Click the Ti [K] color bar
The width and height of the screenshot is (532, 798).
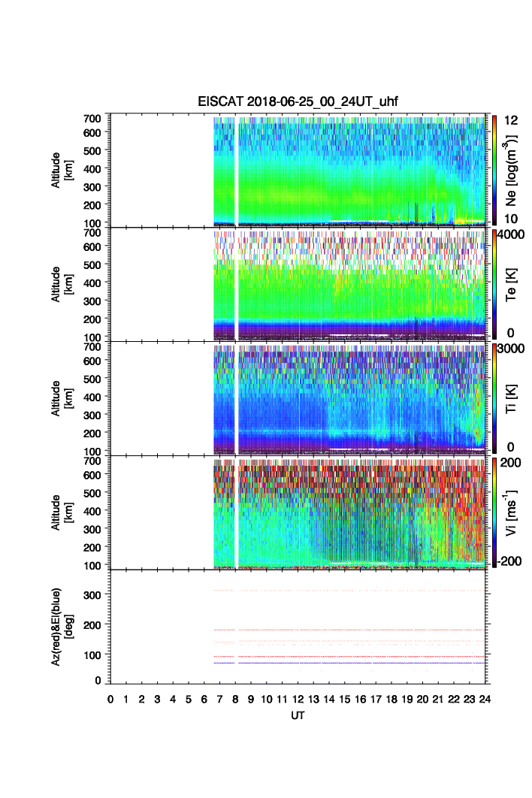coord(494,397)
